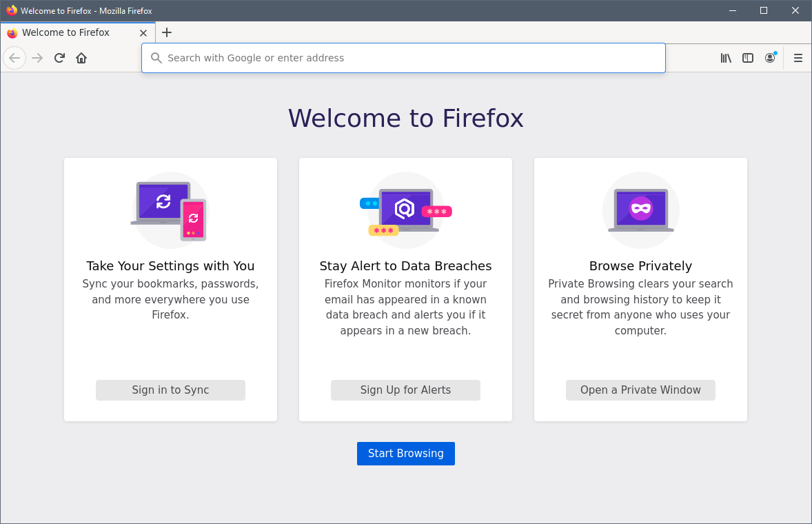
Task: Click Open a Private Window button
Action: point(640,390)
